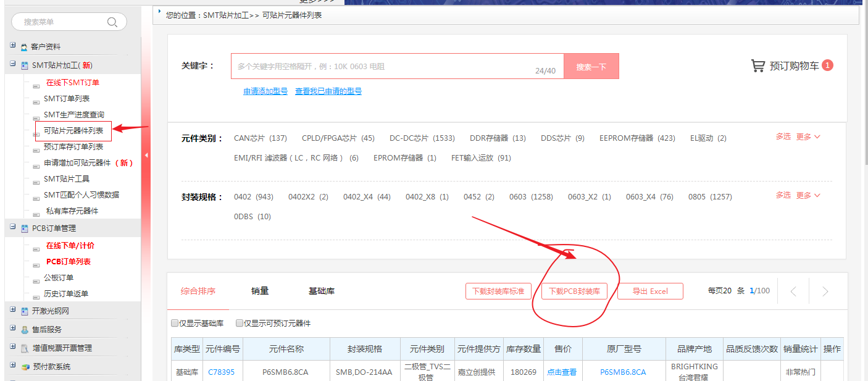868x381 pixels.
Task: Collapse the sidebar using the splitter arrow
Action: [x=146, y=155]
